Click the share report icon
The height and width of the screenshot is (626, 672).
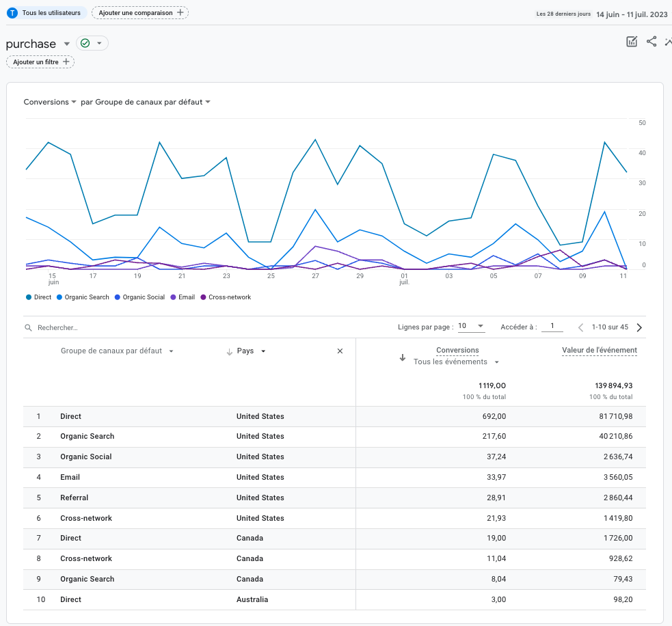pos(651,42)
